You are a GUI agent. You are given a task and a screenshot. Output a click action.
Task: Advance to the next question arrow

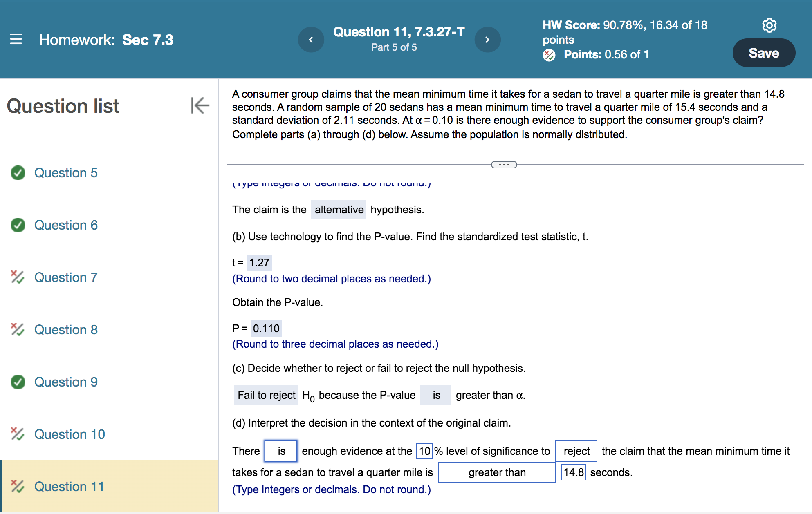[487, 40]
